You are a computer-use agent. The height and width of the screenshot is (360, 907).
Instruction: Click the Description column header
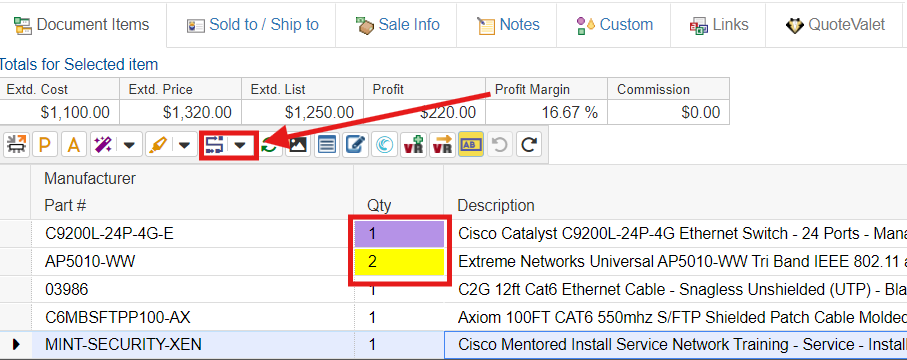point(496,205)
